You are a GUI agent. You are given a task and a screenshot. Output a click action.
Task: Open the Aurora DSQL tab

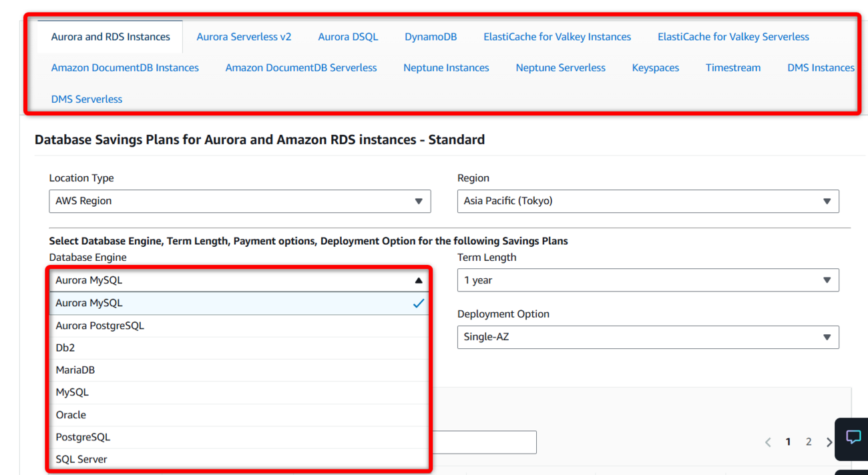tap(348, 37)
